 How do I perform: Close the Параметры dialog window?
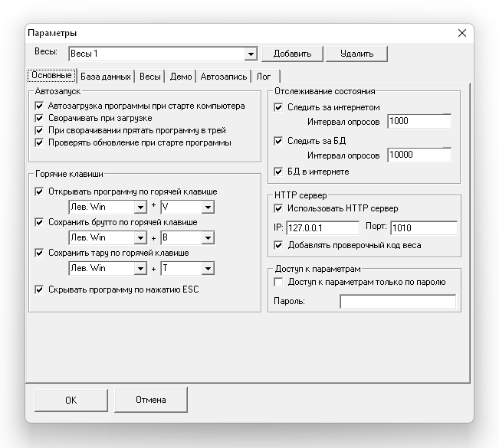[461, 33]
